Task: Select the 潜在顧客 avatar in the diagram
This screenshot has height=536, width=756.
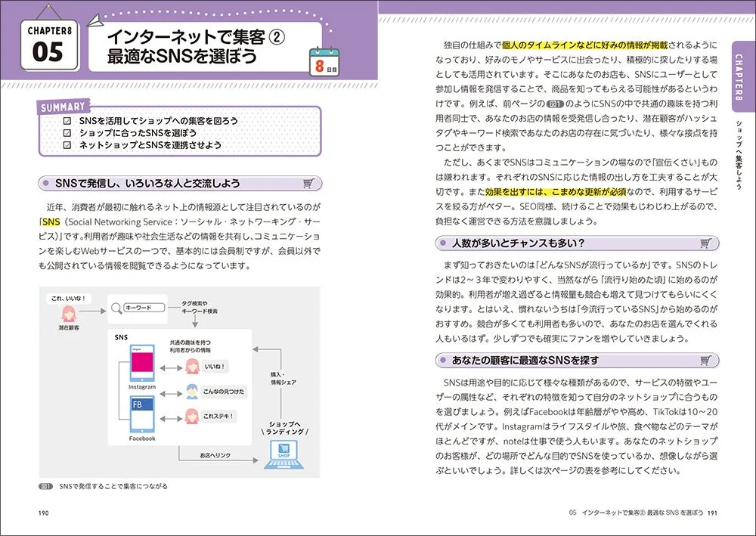Action: (69, 314)
